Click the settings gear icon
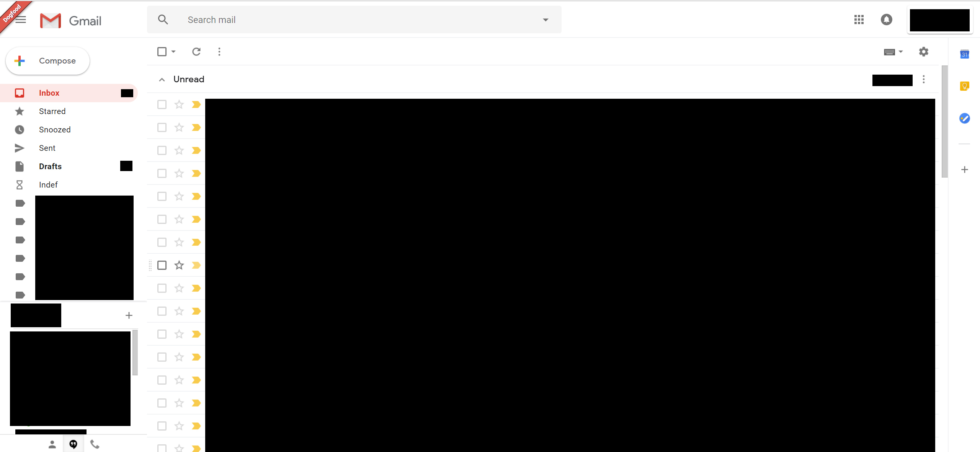980x452 pixels. click(x=924, y=52)
